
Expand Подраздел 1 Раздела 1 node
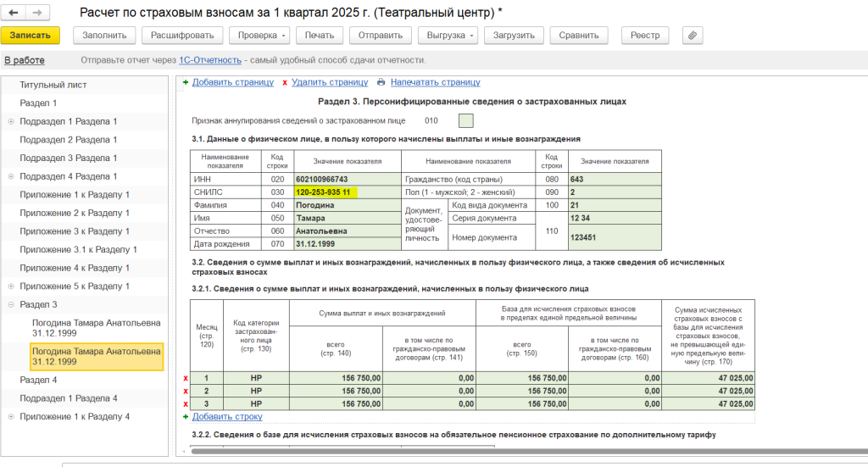point(11,121)
